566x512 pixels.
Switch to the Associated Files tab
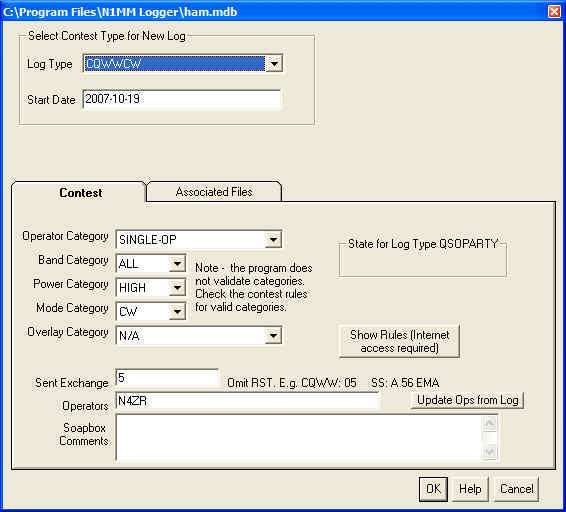pyautogui.click(x=214, y=192)
